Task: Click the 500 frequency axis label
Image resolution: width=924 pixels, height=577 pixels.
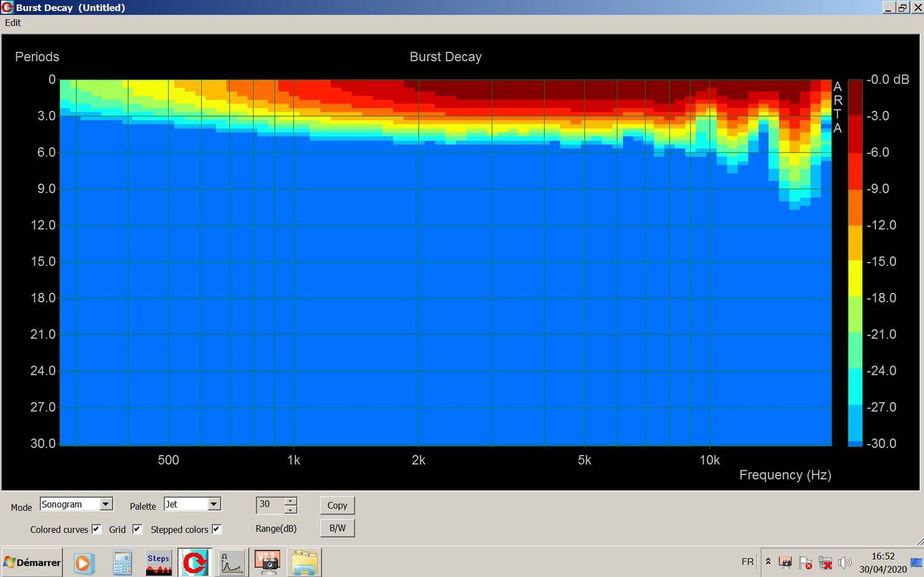Action: [168, 460]
